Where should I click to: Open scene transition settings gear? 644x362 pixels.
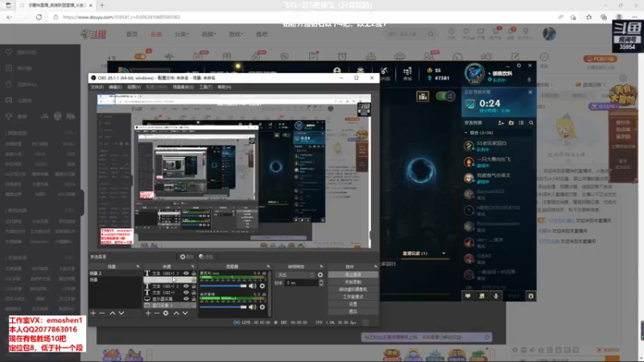[320, 275]
